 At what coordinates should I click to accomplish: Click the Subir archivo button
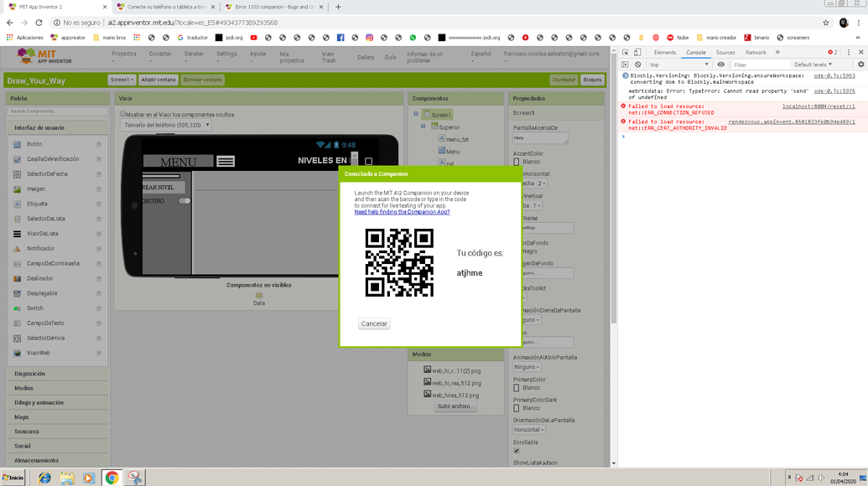(455, 406)
